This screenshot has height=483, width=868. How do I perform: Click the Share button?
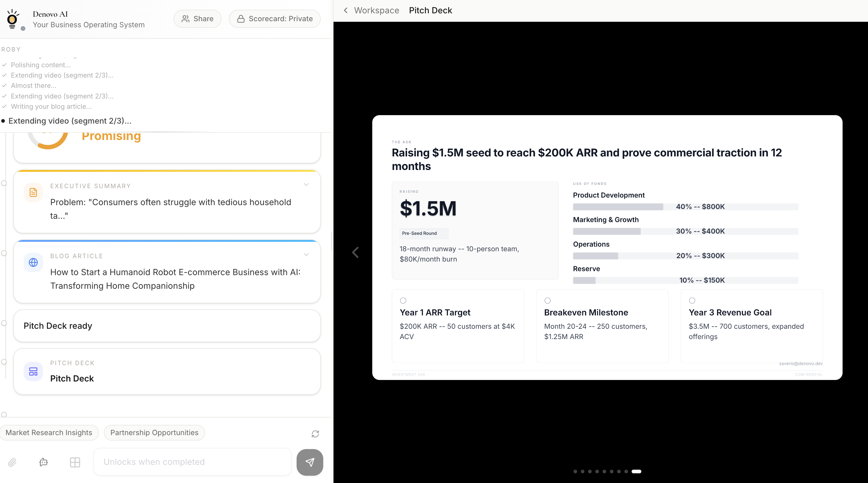point(197,18)
